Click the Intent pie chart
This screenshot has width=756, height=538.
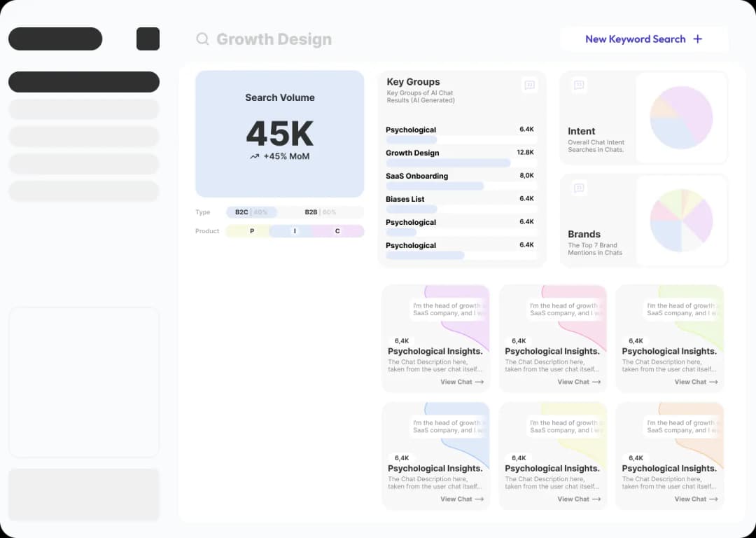[680, 118]
